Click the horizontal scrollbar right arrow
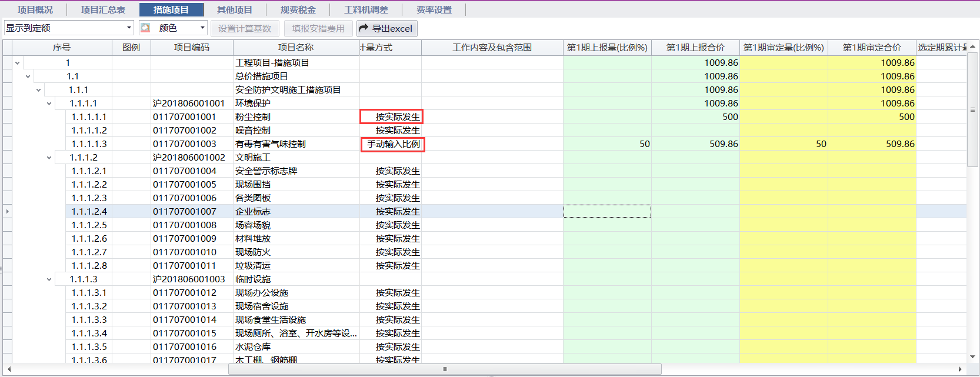This screenshot has height=377, width=980. (x=960, y=369)
